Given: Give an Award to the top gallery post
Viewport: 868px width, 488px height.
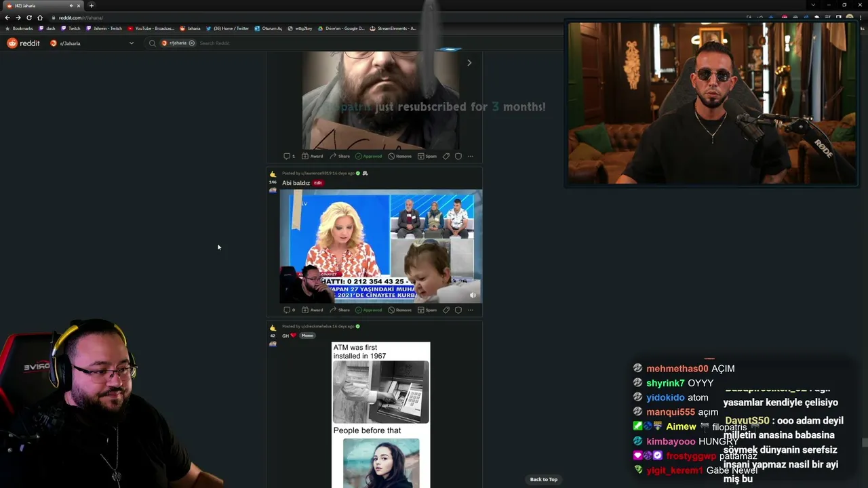Looking at the screenshot, I should click(313, 157).
